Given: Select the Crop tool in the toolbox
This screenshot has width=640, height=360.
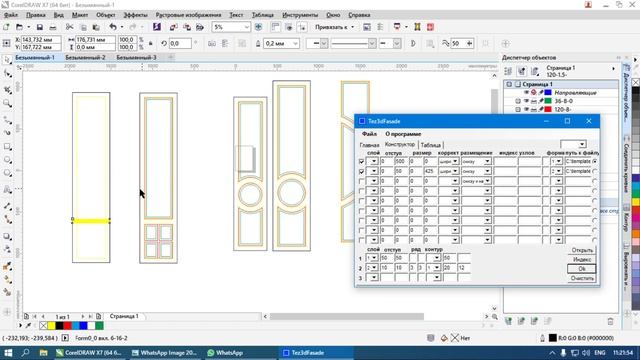Looking at the screenshot, I should (7, 89).
